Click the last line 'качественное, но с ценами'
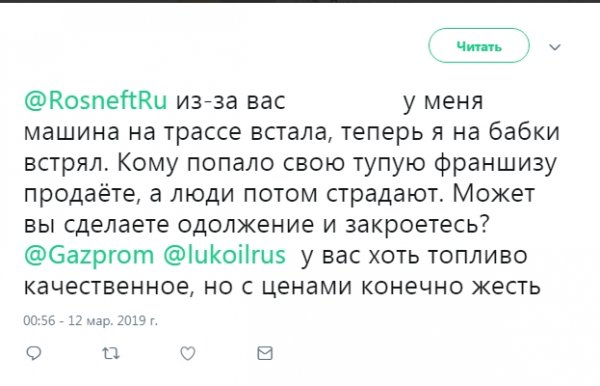Image resolution: width=600 pixels, height=386 pixels. pos(282,287)
